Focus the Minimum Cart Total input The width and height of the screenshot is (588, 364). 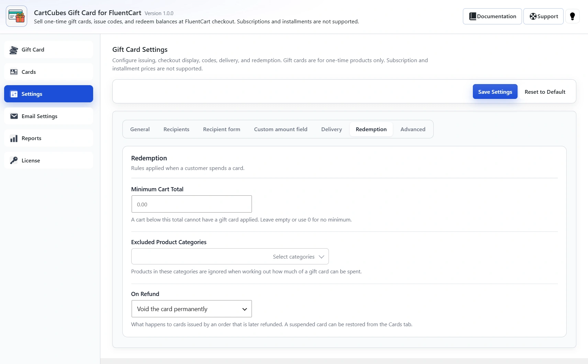[x=192, y=204]
